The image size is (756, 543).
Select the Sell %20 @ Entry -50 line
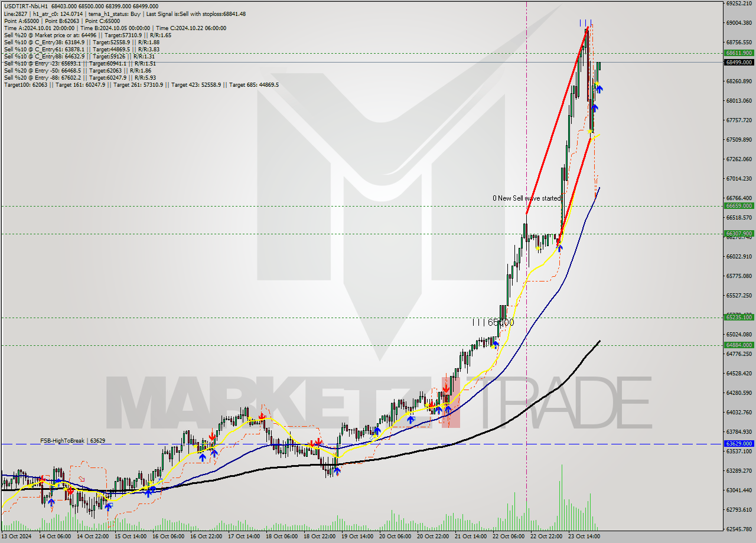78,70
